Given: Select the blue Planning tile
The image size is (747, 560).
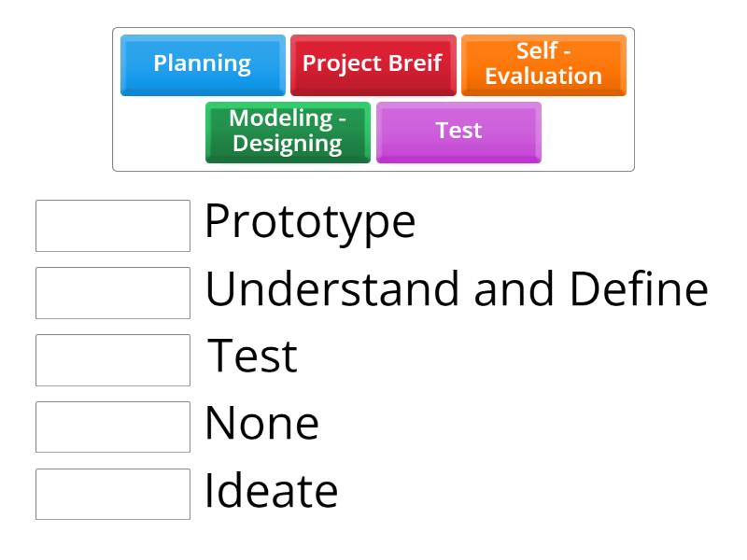Looking at the screenshot, I should click(x=202, y=64).
